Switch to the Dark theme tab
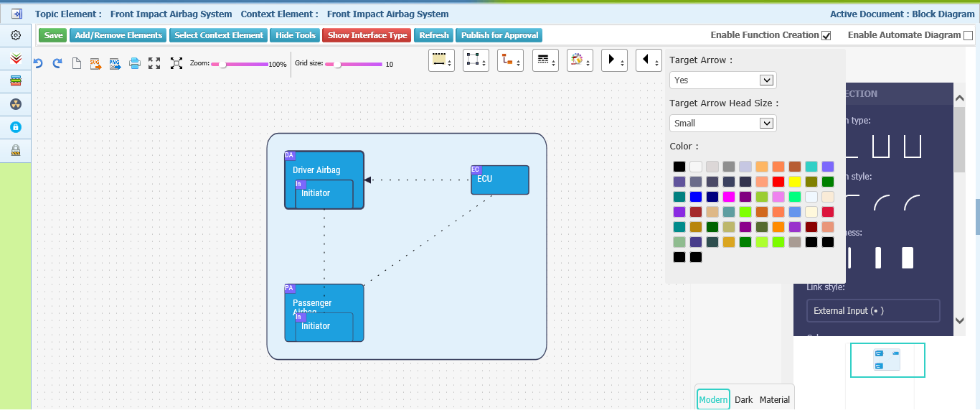 pyautogui.click(x=744, y=399)
